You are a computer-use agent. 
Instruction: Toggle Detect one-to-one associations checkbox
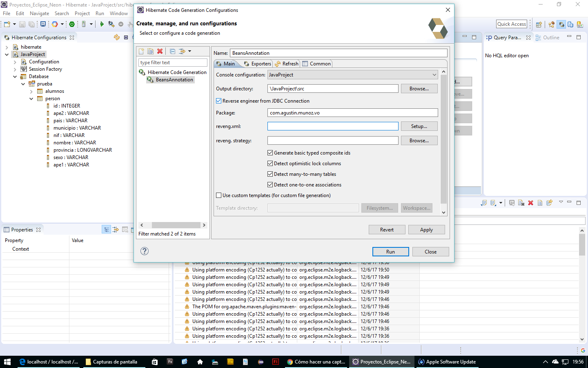pos(270,185)
